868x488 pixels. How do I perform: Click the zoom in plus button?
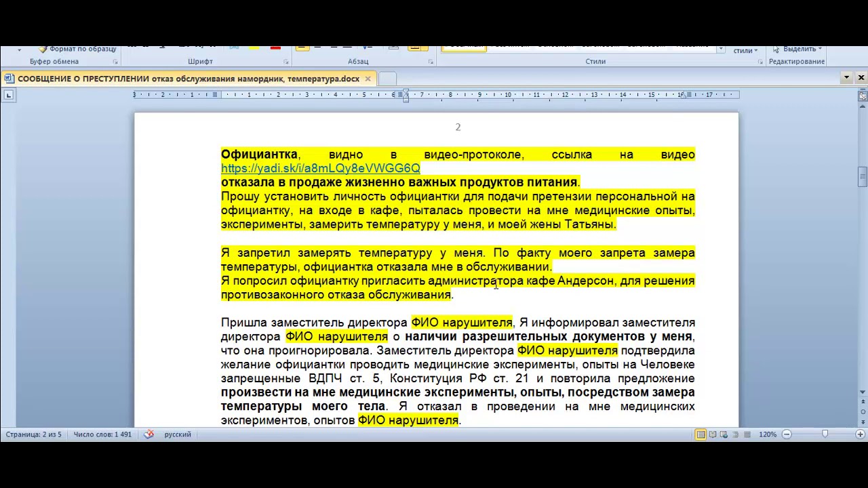pos(861,434)
